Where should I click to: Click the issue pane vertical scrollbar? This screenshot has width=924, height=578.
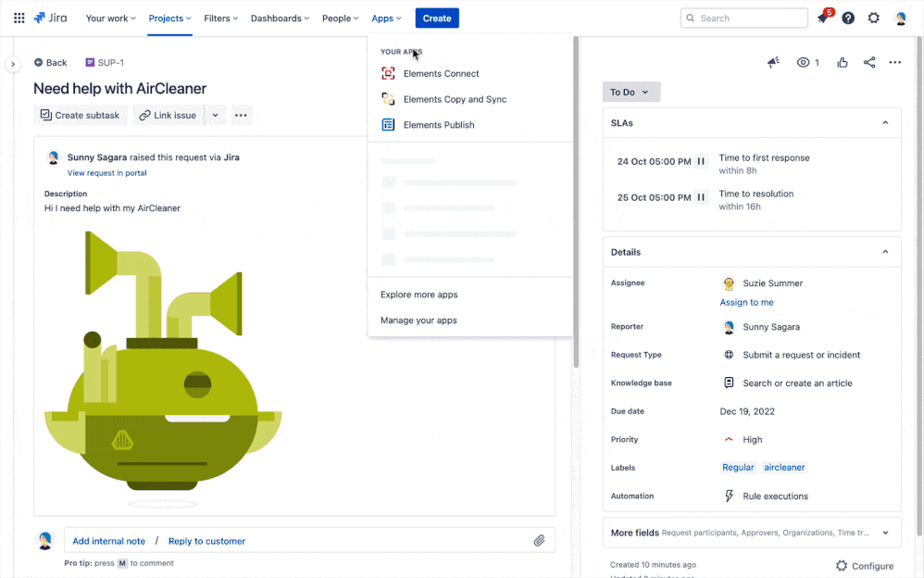[x=576, y=202]
